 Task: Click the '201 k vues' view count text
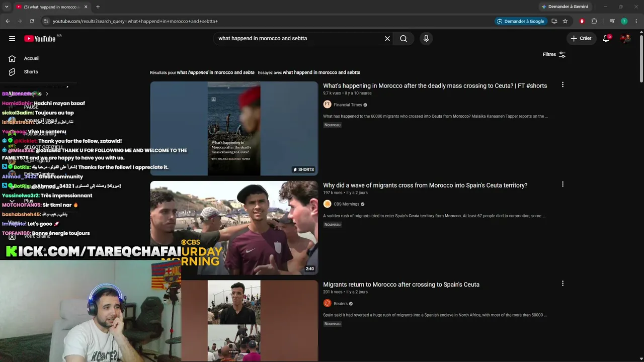(333, 292)
